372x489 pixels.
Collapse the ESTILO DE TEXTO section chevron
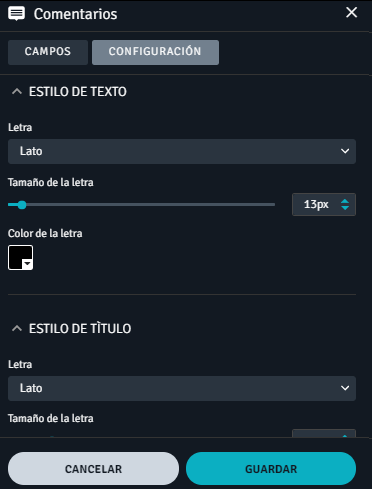pos(17,92)
